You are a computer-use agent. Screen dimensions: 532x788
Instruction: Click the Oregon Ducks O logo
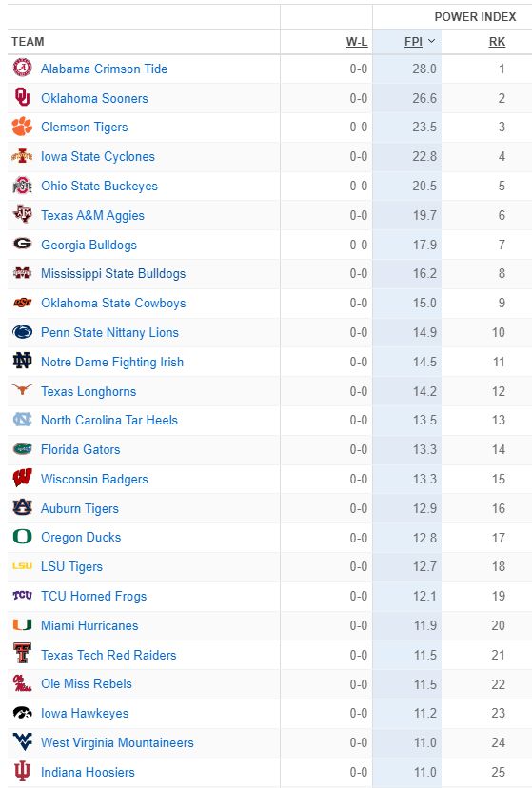click(22, 537)
